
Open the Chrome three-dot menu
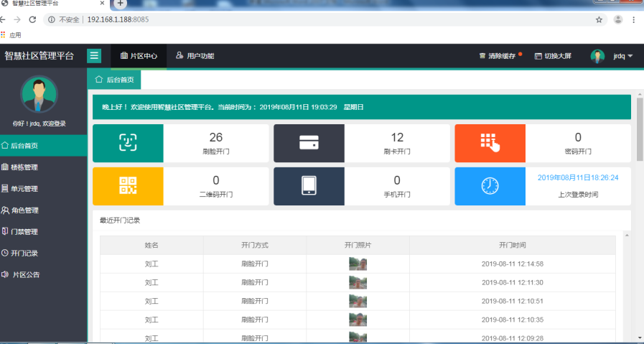click(634, 19)
